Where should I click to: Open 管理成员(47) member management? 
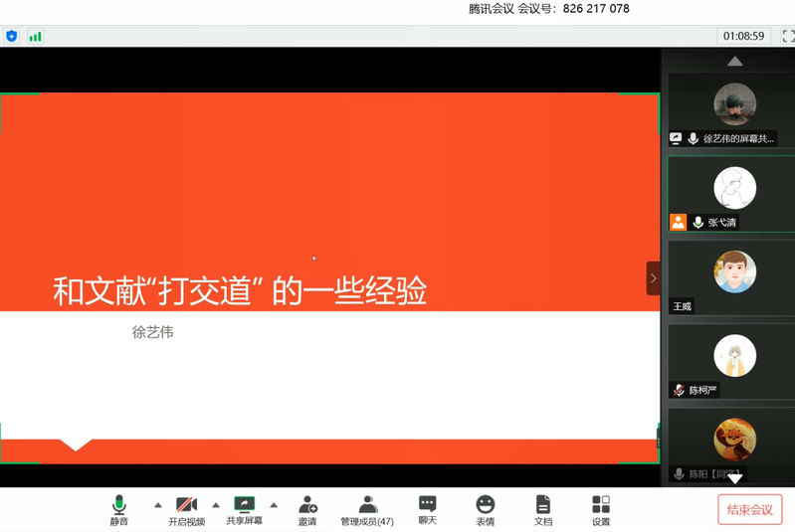tap(367, 509)
